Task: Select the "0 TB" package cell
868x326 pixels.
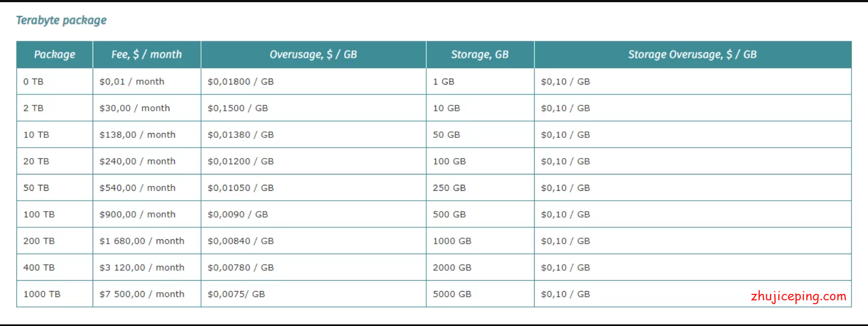Action: 33,82
